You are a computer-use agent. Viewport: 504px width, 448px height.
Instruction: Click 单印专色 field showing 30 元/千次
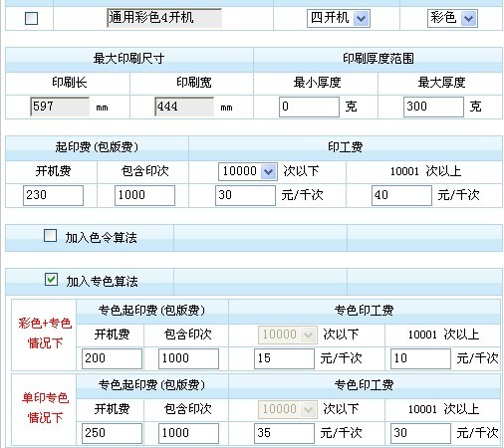pos(420,433)
